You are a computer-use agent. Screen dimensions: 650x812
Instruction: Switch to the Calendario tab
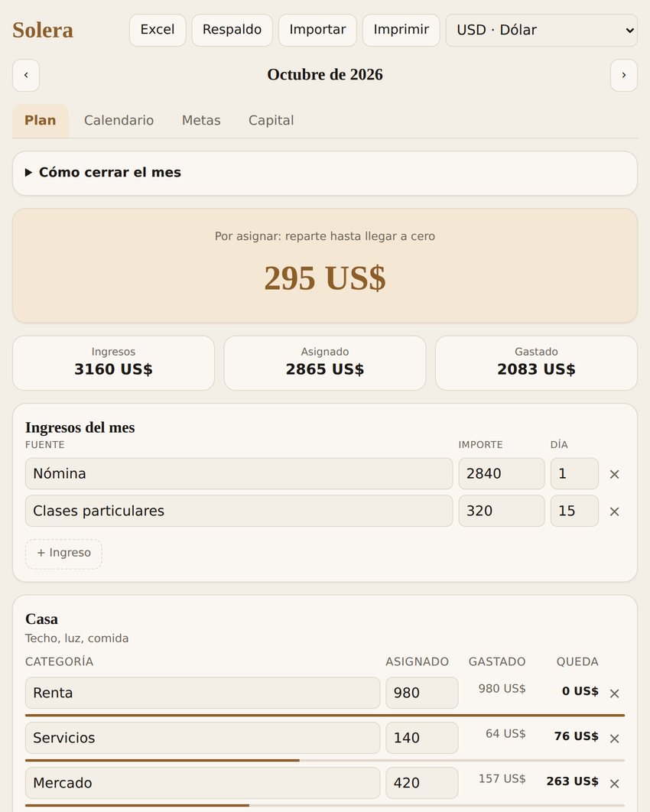(119, 120)
